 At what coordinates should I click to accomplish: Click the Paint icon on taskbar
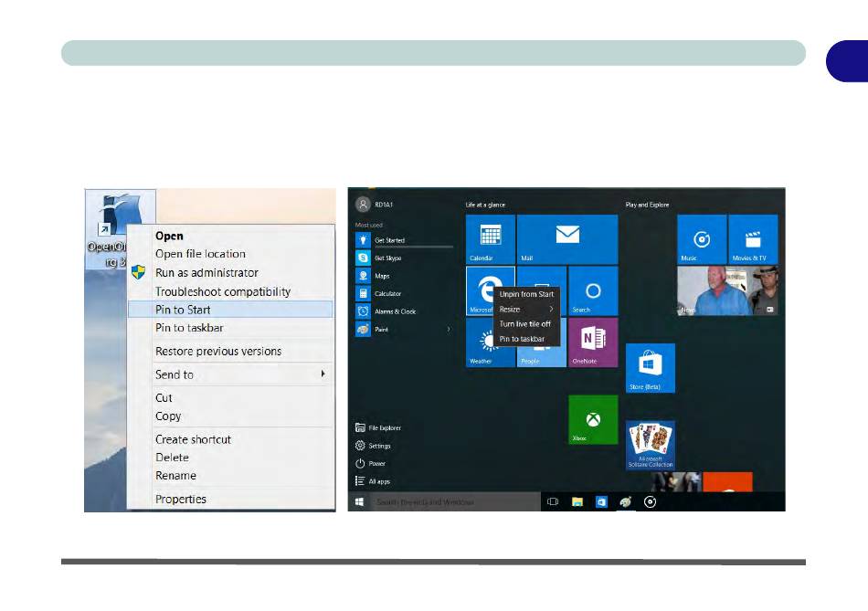click(626, 502)
